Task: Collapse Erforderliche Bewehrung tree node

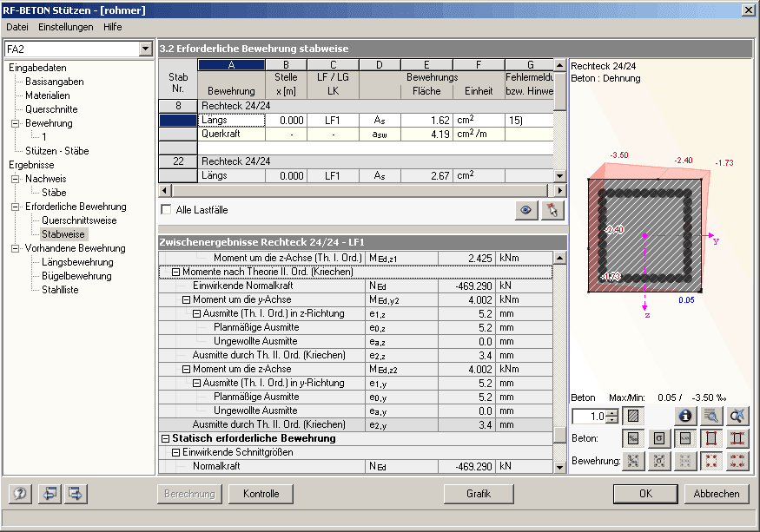Action: [x=16, y=207]
